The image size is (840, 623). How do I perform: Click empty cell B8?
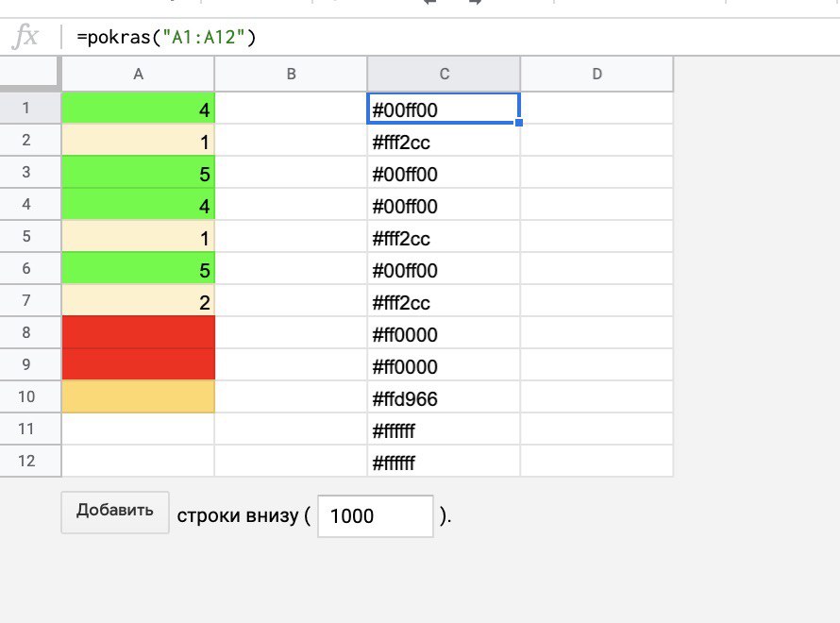pyautogui.click(x=291, y=333)
